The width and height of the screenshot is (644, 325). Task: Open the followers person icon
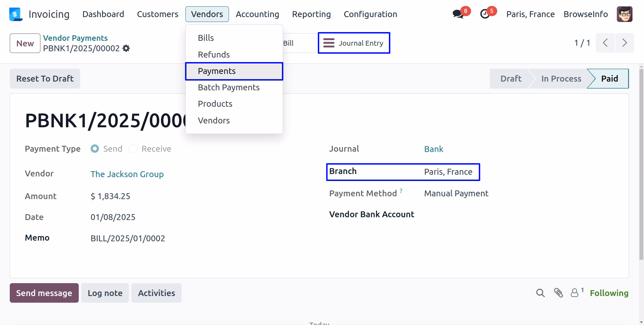coord(575,293)
